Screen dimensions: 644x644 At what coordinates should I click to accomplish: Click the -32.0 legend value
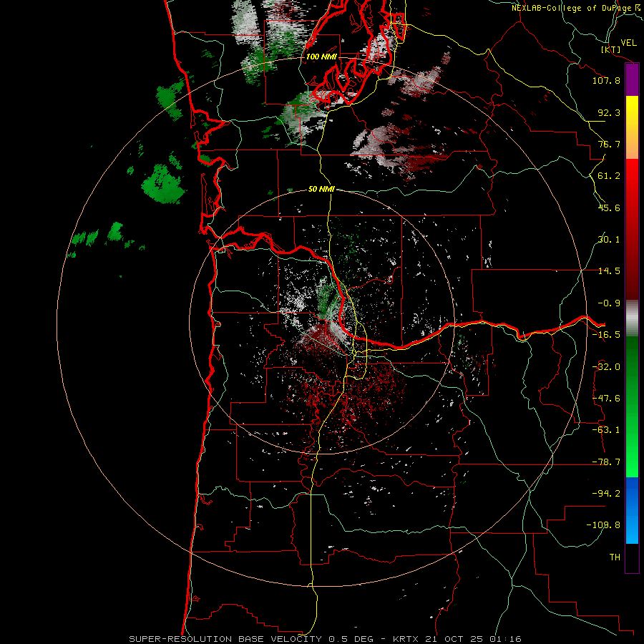point(606,367)
